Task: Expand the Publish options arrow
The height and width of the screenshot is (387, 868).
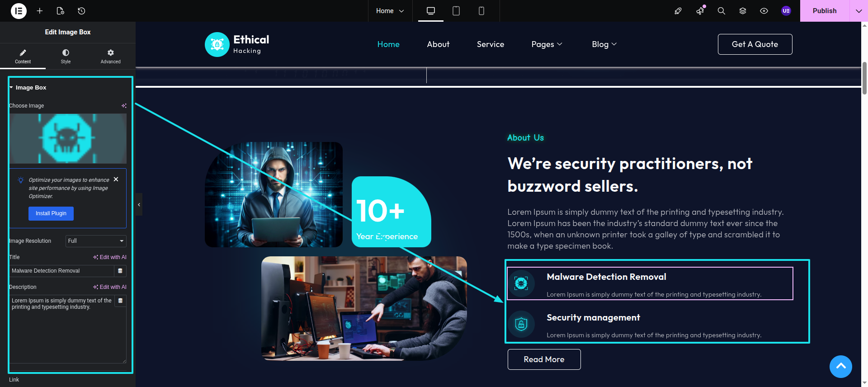Action: [x=859, y=11]
